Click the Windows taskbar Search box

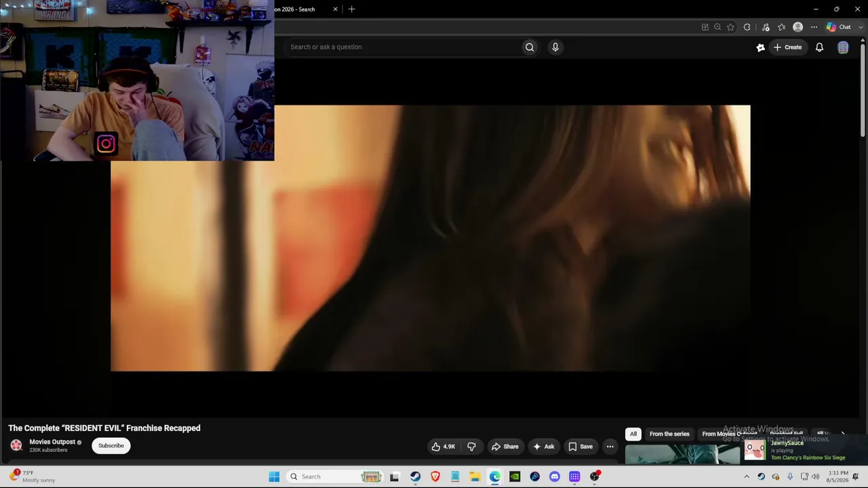(336, 476)
